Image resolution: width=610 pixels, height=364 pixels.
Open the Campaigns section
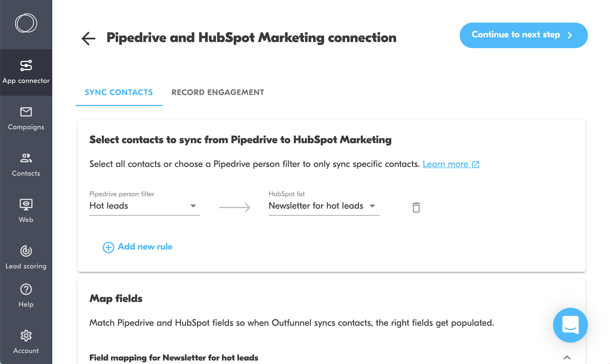click(26, 118)
